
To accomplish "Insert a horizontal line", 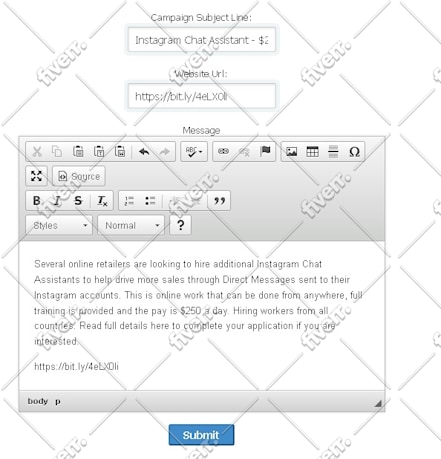I will (333, 152).
